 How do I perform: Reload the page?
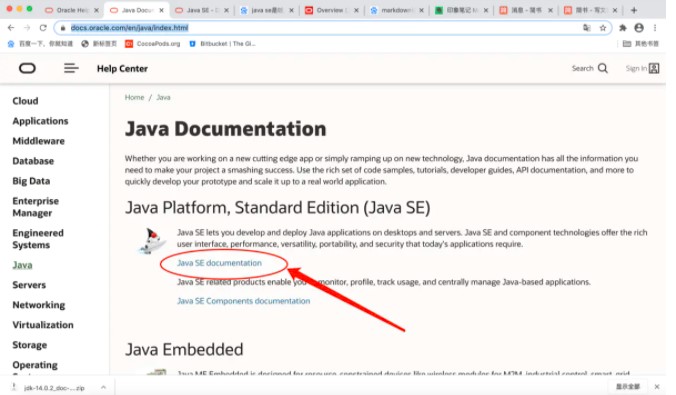pyautogui.click(x=43, y=28)
